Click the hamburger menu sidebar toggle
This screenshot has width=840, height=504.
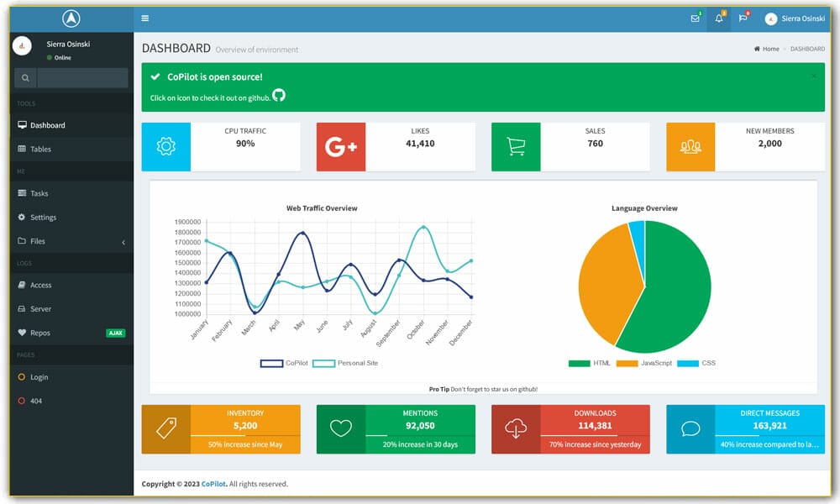[145, 18]
